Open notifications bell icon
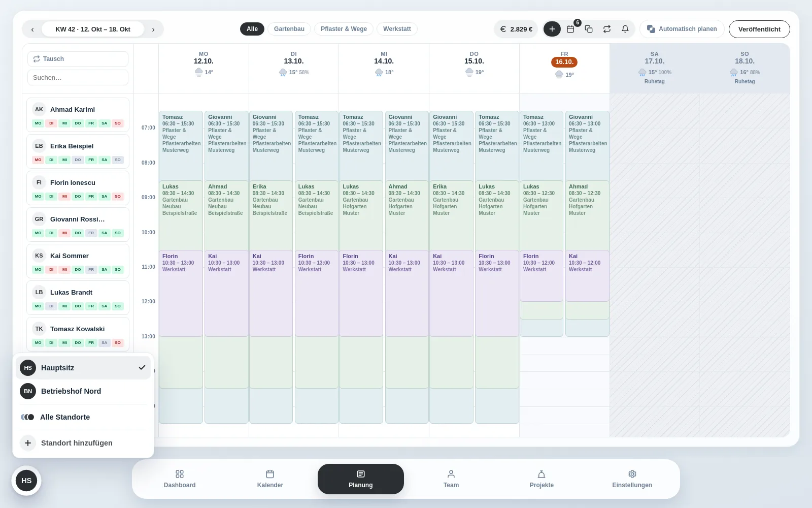Screen dimensions: 812x508 (625, 29)
